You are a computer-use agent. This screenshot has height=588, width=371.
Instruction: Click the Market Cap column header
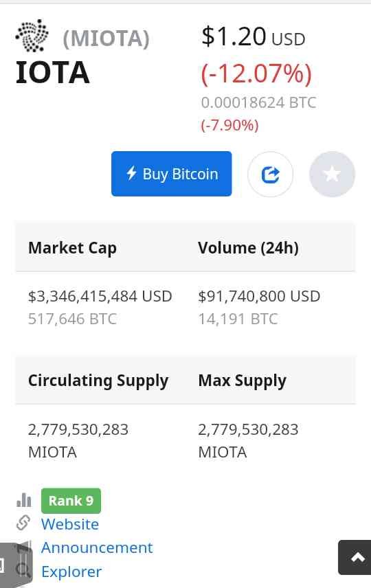pyautogui.click(x=72, y=248)
